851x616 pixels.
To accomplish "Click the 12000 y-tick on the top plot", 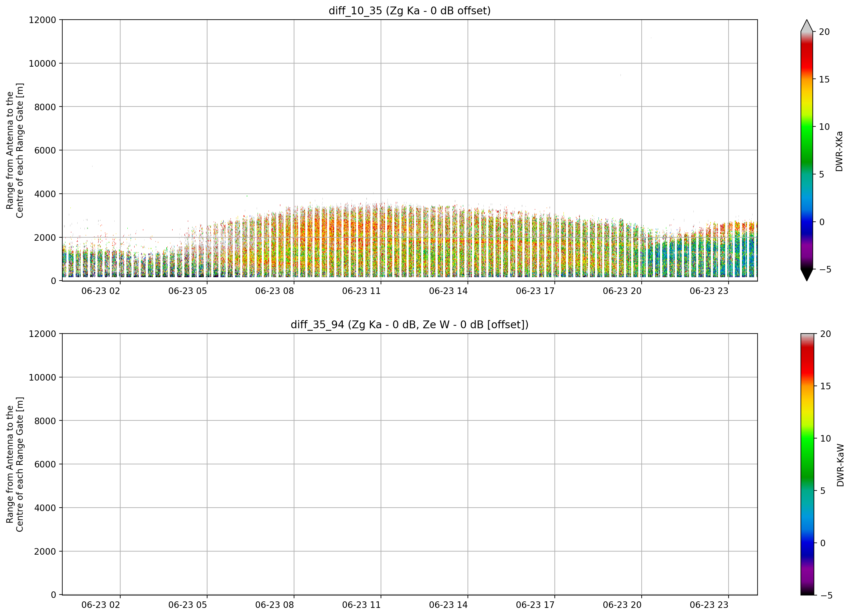I will click(x=42, y=20).
